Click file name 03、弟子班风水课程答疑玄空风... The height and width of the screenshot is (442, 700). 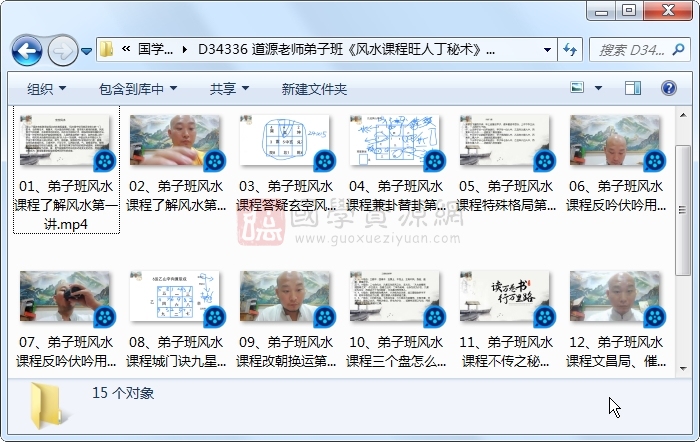pos(286,196)
